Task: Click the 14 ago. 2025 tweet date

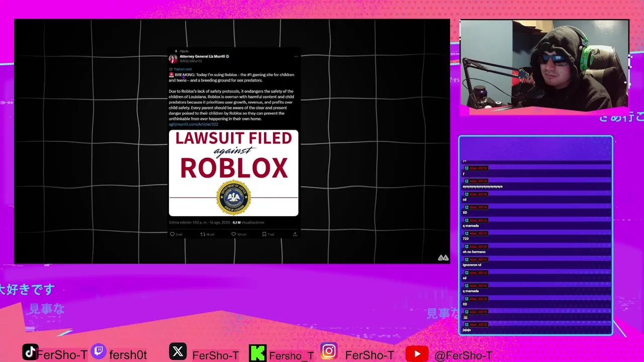Action: tap(219, 222)
